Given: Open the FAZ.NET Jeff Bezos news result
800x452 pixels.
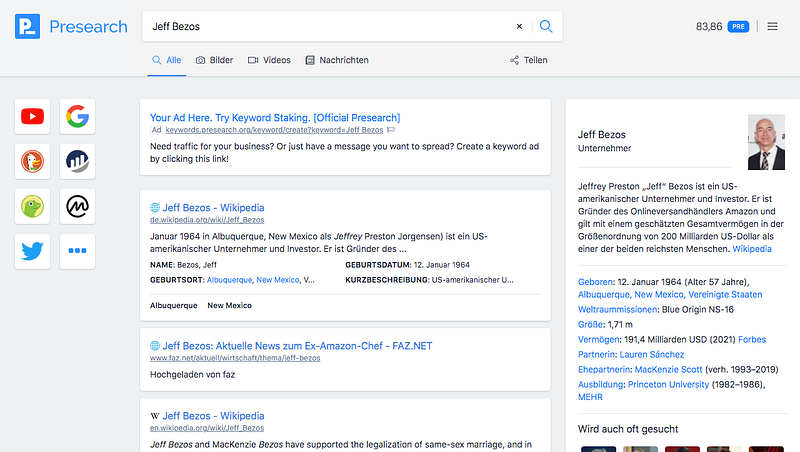Looking at the screenshot, I should (297, 346).
